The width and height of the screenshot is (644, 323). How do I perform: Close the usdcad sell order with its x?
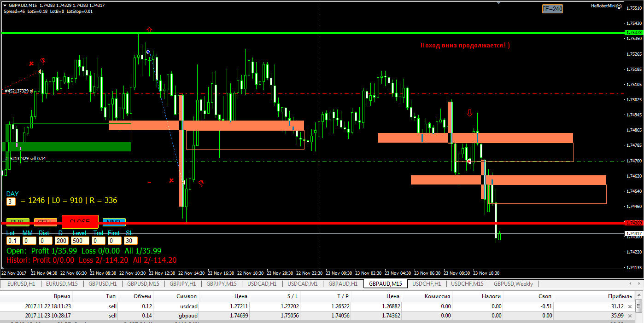tap(630, 306)
